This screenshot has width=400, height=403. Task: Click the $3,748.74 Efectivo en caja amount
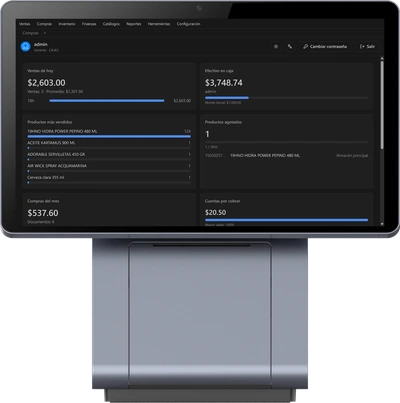pyautogui.click(x=224, y=83)
